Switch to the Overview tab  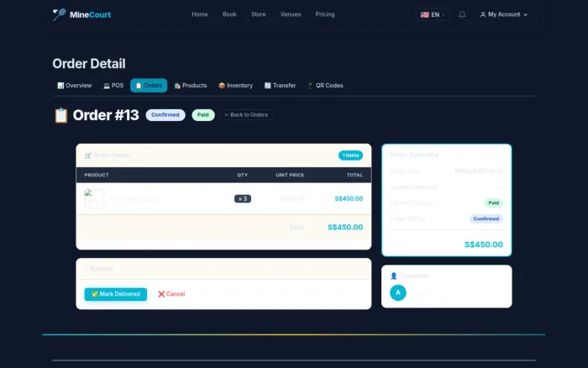coord(74,86)
